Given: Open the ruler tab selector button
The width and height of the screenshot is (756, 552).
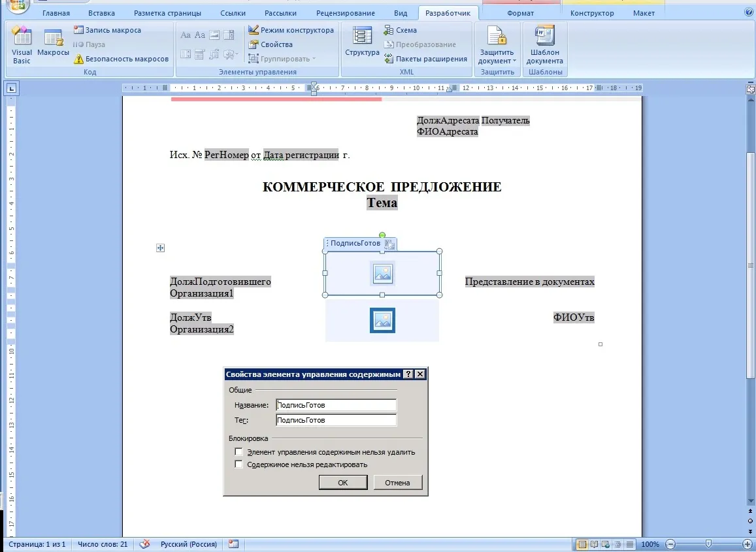Looking at the screenshot, I should tap(12, 88).
